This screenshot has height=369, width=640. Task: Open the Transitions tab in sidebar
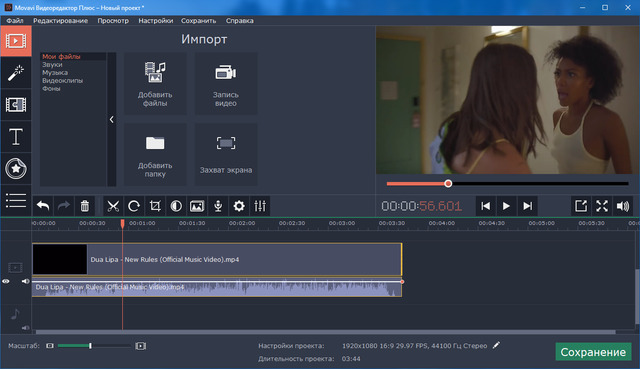[16, 105]
